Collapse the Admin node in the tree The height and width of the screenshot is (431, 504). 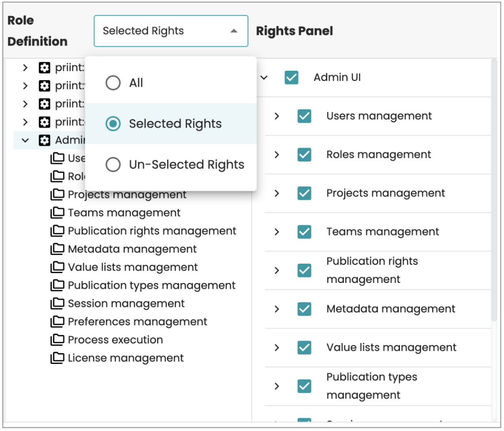click(x=25, y=140)
